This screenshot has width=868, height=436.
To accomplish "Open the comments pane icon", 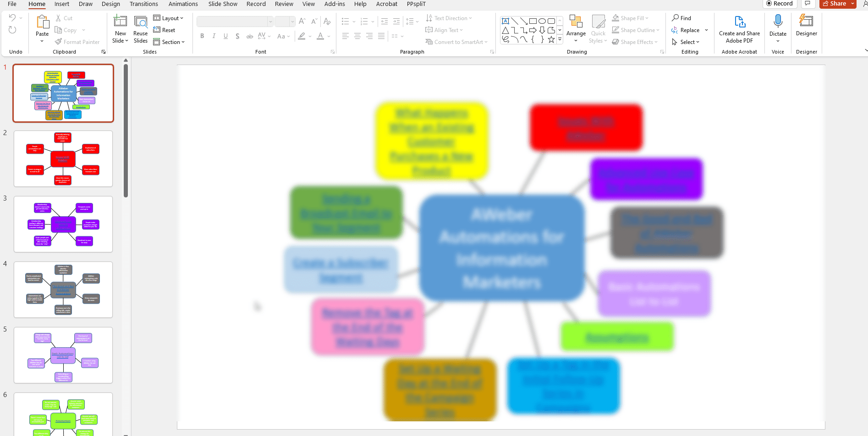I will [x=808, y=4].
